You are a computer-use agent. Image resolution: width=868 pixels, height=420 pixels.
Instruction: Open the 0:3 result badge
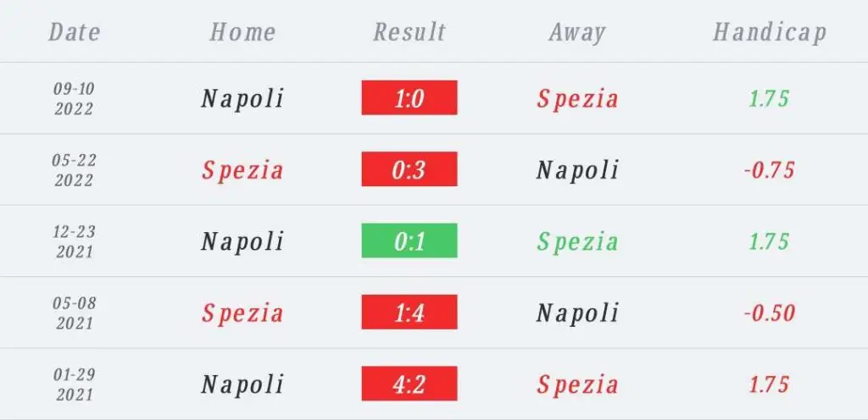(x=409, y=169)
